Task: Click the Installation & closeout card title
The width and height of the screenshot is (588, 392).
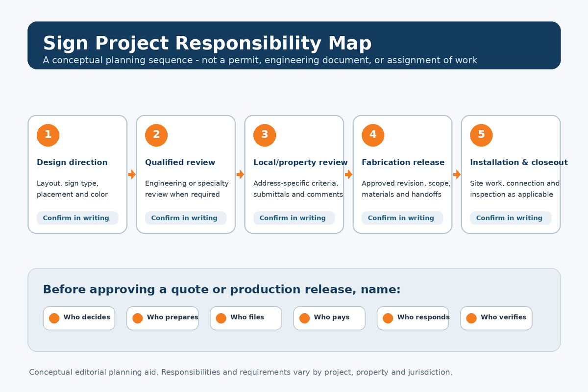Action: tap(519, 162)
